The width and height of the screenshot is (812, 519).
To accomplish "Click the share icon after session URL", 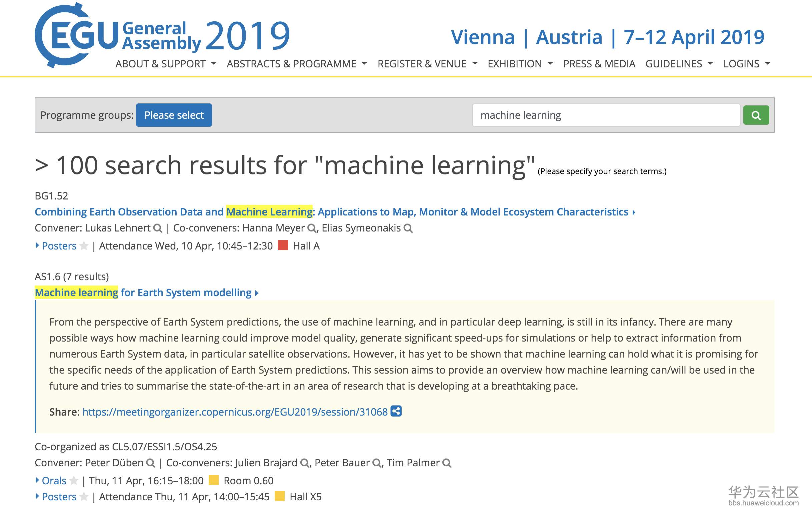I will (396, 411).
